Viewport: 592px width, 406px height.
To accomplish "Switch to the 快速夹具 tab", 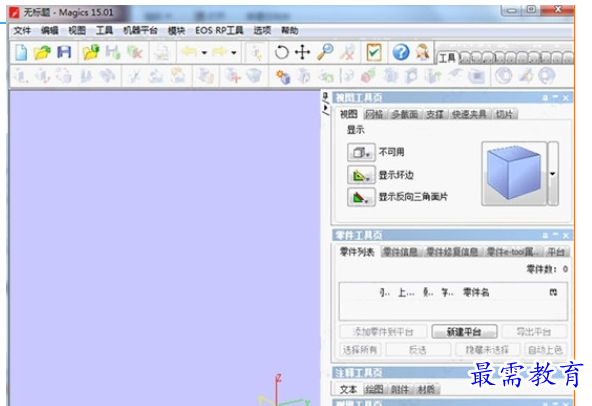I will point(469,114).
